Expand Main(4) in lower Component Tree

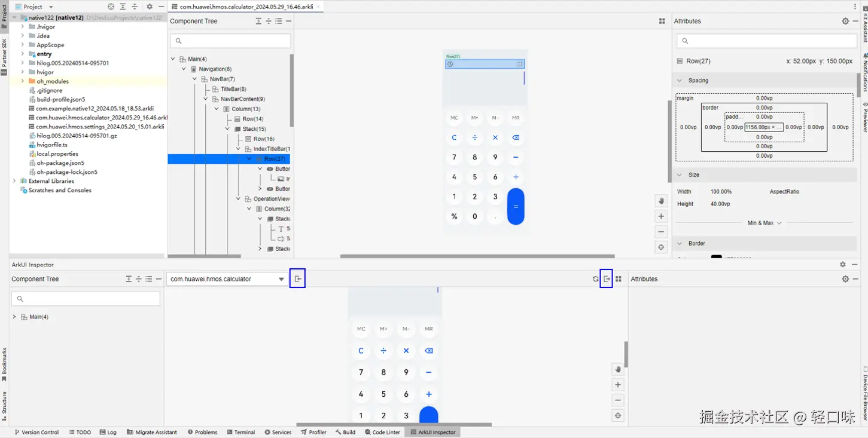14,317
